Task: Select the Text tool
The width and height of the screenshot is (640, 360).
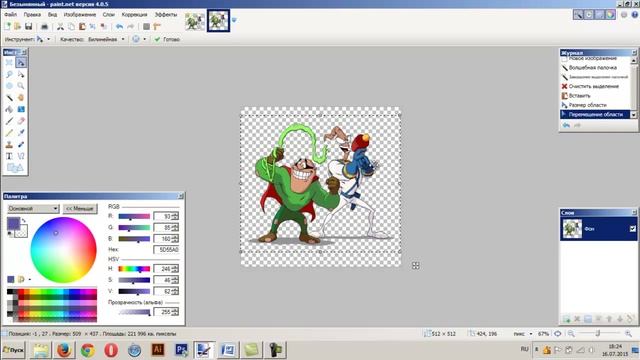Action: [9, 156]
